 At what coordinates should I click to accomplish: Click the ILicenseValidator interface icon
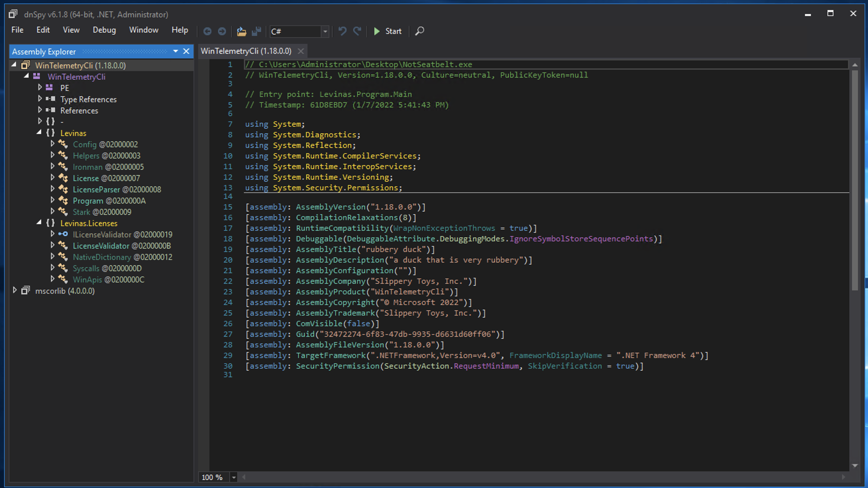point(63,234)
